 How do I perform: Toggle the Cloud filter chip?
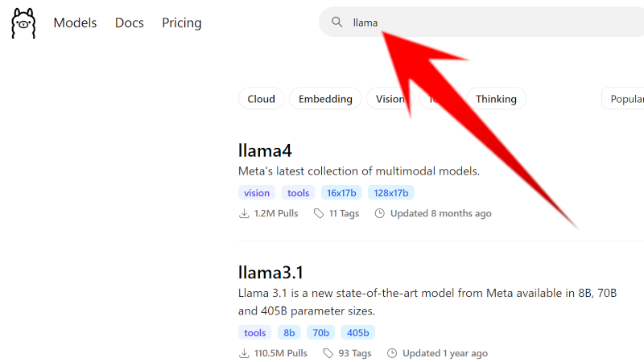coord(261,99)
